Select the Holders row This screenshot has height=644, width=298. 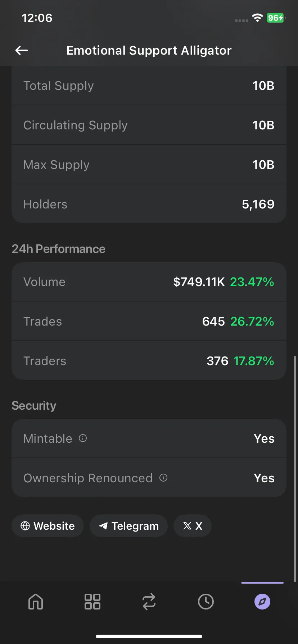(x=149, y=204)
